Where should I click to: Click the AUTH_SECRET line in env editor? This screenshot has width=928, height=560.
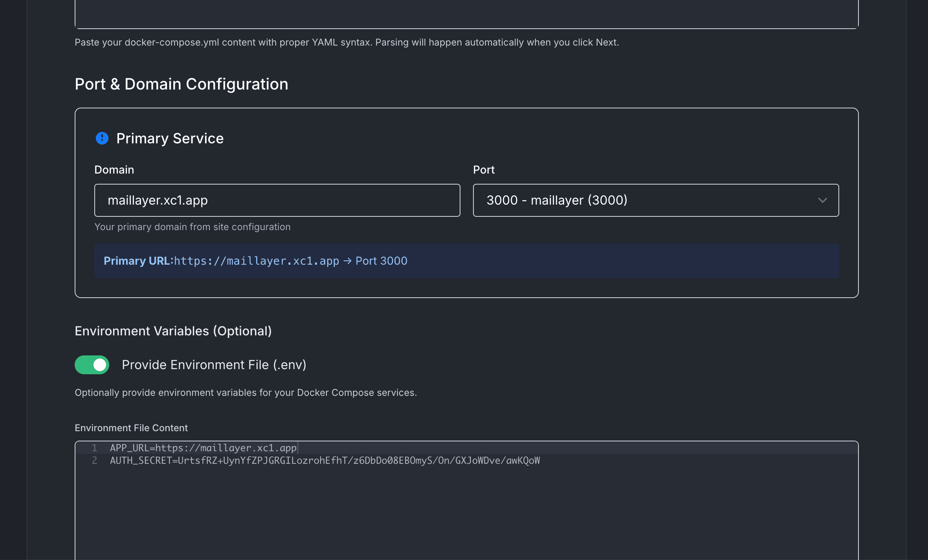tap(325, 460)
